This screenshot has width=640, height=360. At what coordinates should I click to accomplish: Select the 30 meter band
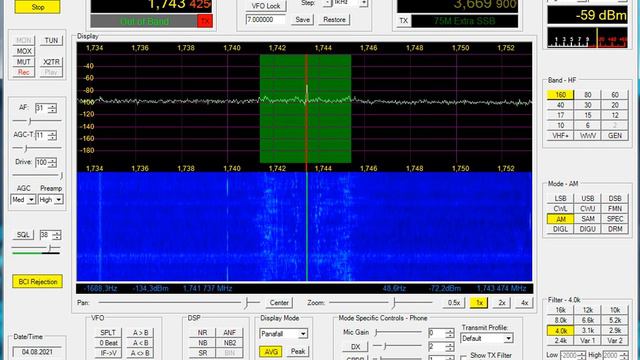click(588, 105)
